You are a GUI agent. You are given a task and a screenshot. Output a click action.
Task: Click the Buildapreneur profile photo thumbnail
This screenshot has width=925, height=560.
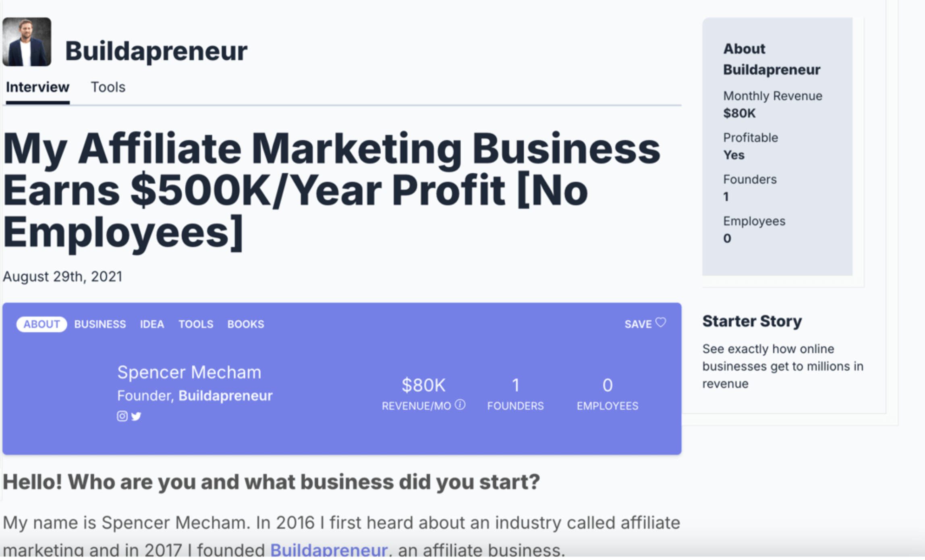coord(27,42)
